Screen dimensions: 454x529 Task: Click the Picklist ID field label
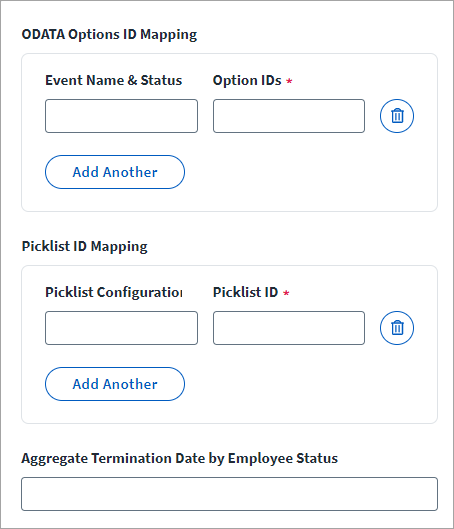point(245,292)
